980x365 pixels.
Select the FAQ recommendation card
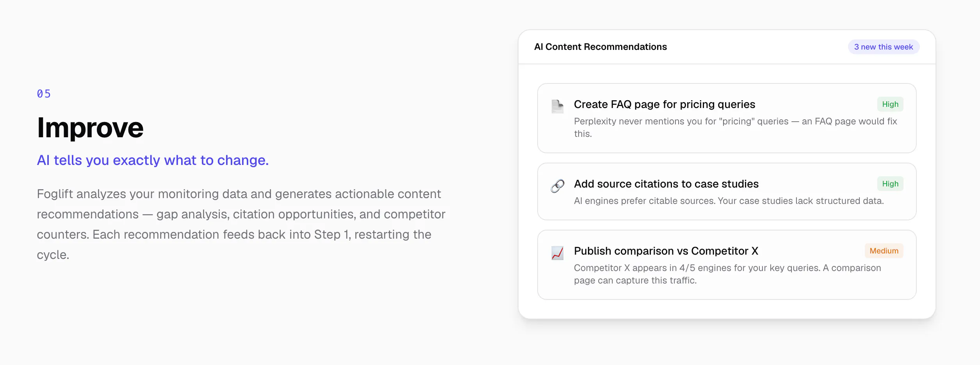coord(727,118)
